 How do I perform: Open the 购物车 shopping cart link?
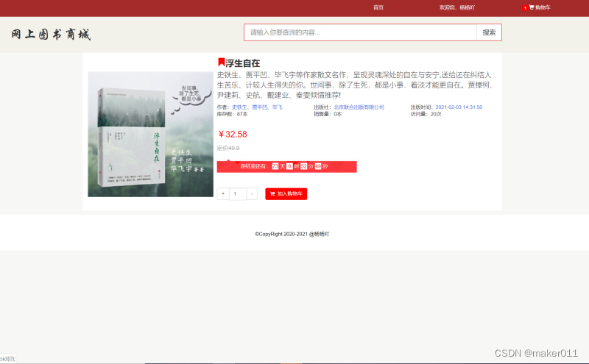coord(543,7)
